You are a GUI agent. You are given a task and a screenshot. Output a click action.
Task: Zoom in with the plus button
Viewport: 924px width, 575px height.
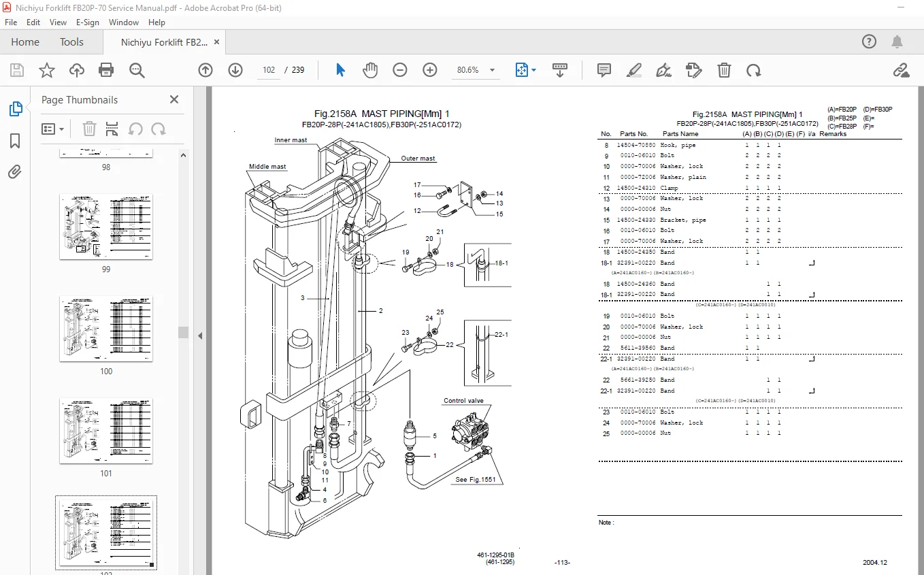430,70
